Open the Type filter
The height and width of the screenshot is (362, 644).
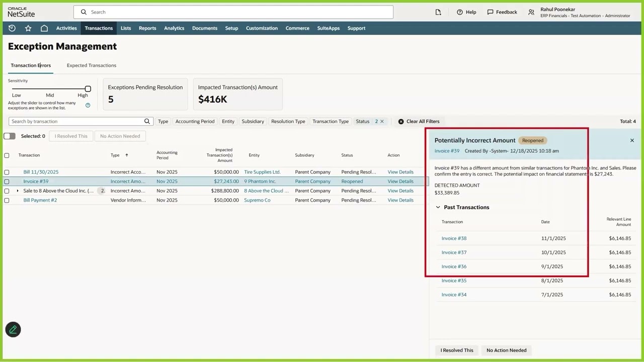click(x=163, y=121)
